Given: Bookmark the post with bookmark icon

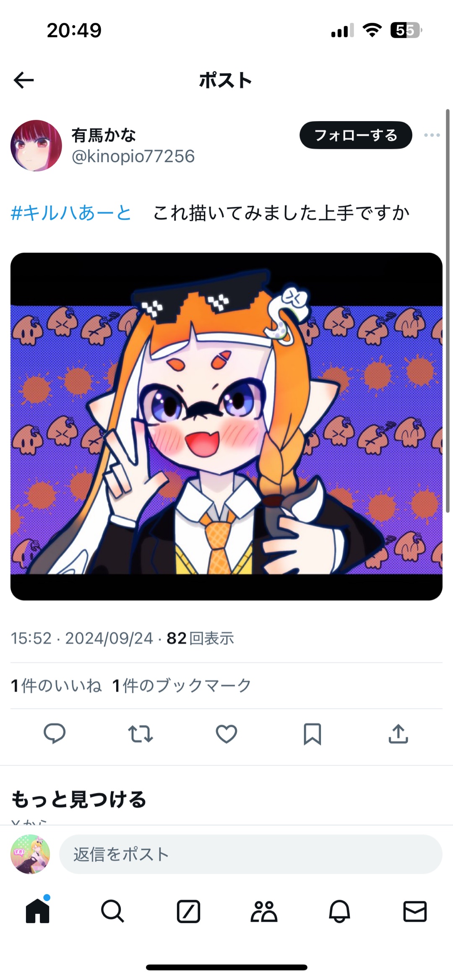Looking at the screenshot, I should click(x=312, y=734).
